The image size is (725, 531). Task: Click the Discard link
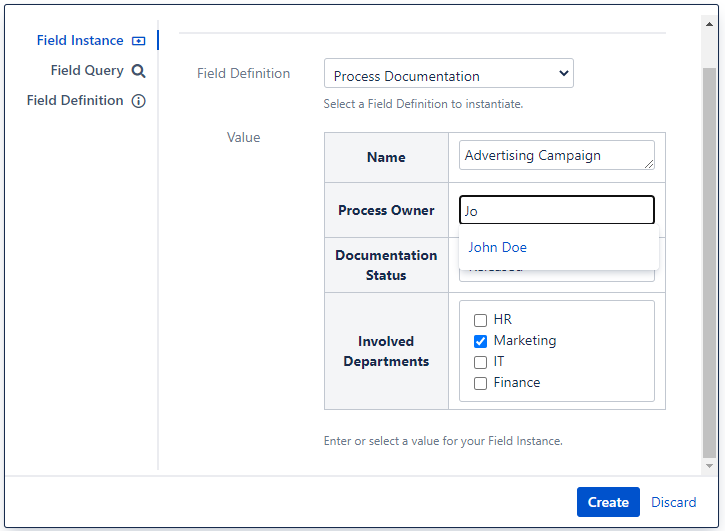click(673, 502)
